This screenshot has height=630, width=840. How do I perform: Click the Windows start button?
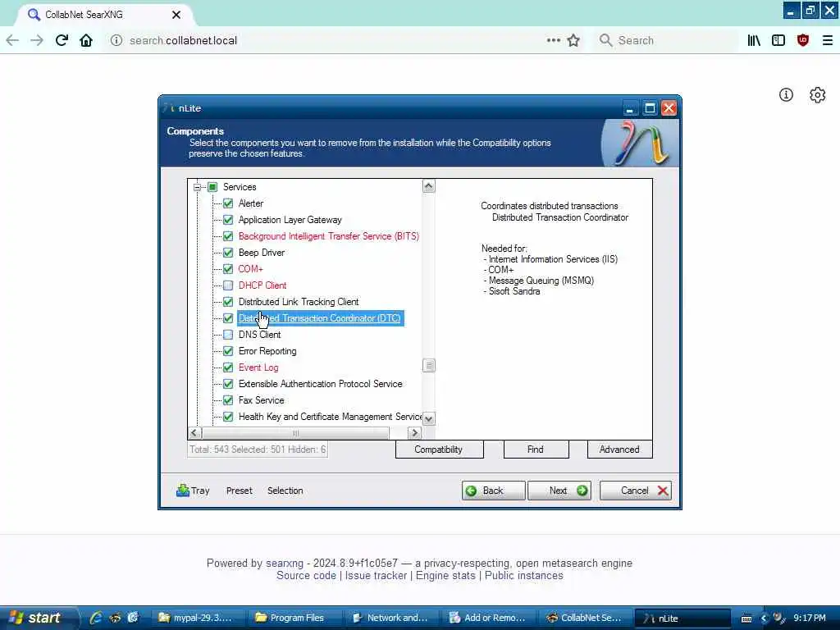click(38, 618)
